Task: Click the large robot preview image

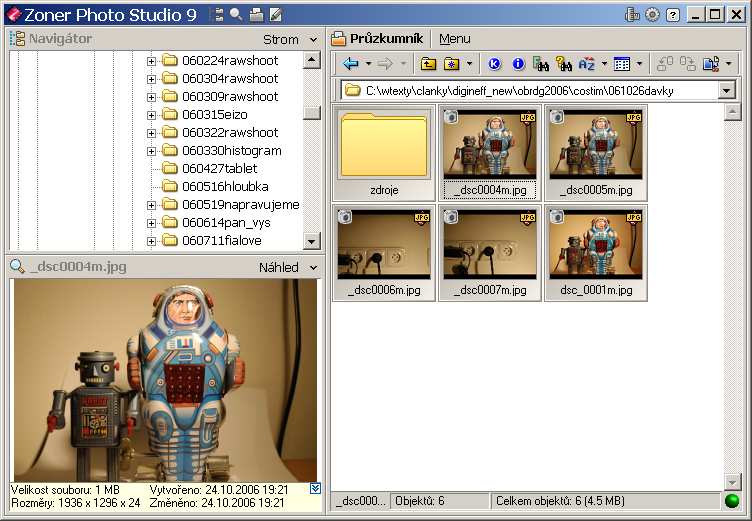Action: click(x=165, y=380)
